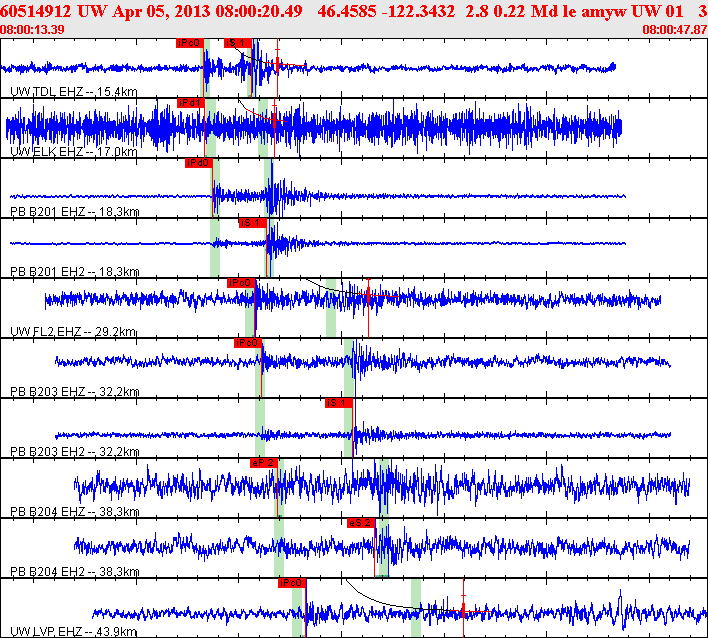Viewport: 708px width, 638px height.
Task: Click the eP 2 pick flag on PB B204 EHZ
Action: click(x=264, y=463)
